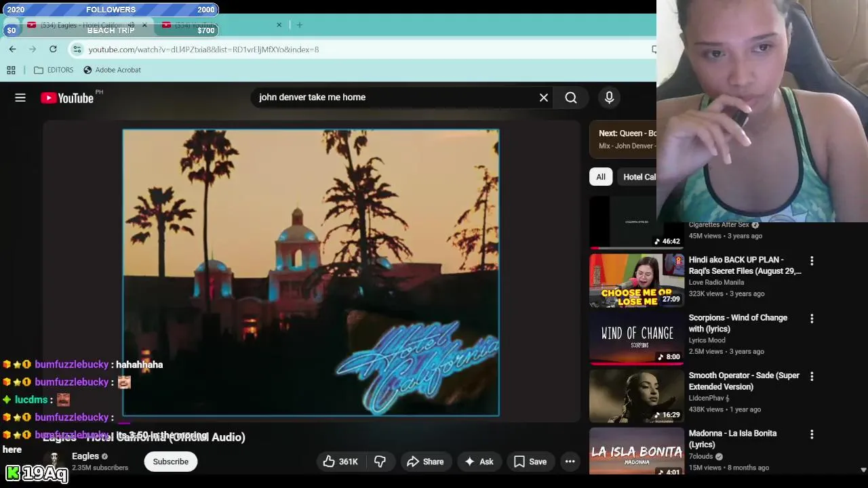Save video to a playlist
The width and height of the screenshot is (868, 488).
pos(530,462)
